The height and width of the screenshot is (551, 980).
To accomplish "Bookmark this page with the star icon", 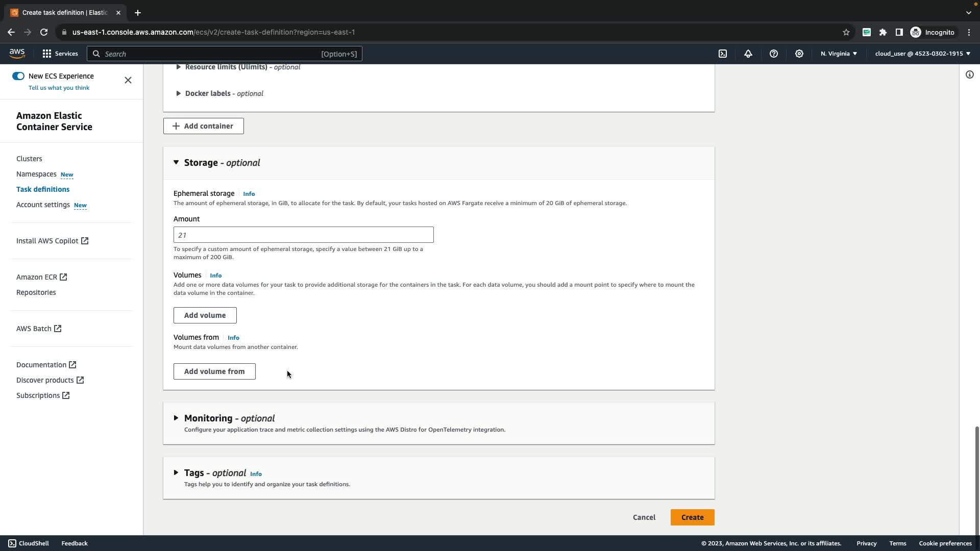I will [x=846, y=32].
